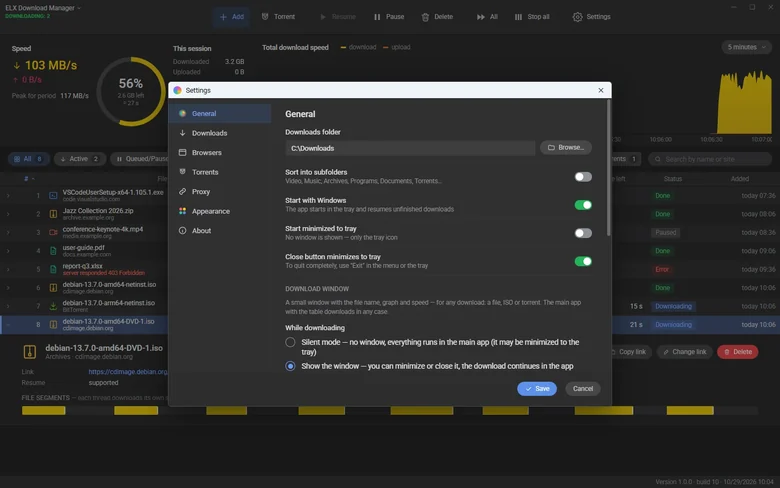Open the Downloads settings section
This screenshot has width=780, height=488.
point(219,133)
